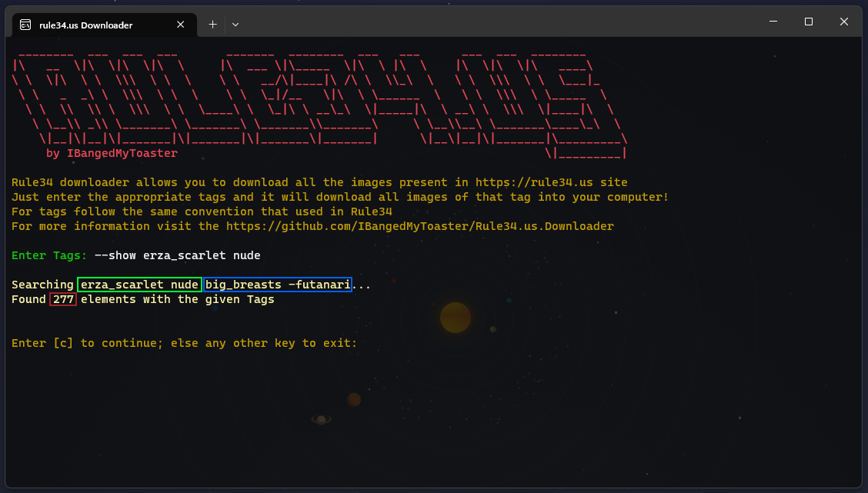Image resolution: width=868 pixels, height=493 pixels.
Task: Click the red-boxed 277 results count
Action: point(62,299)
